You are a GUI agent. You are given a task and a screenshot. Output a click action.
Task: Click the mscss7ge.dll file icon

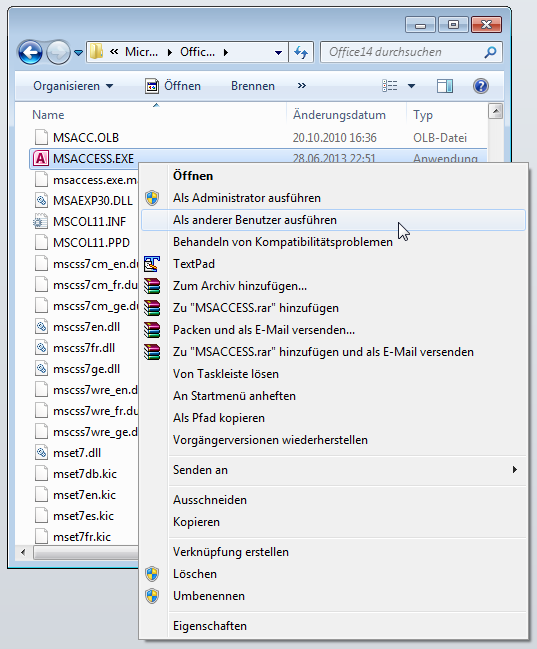[x=41, y=369]
